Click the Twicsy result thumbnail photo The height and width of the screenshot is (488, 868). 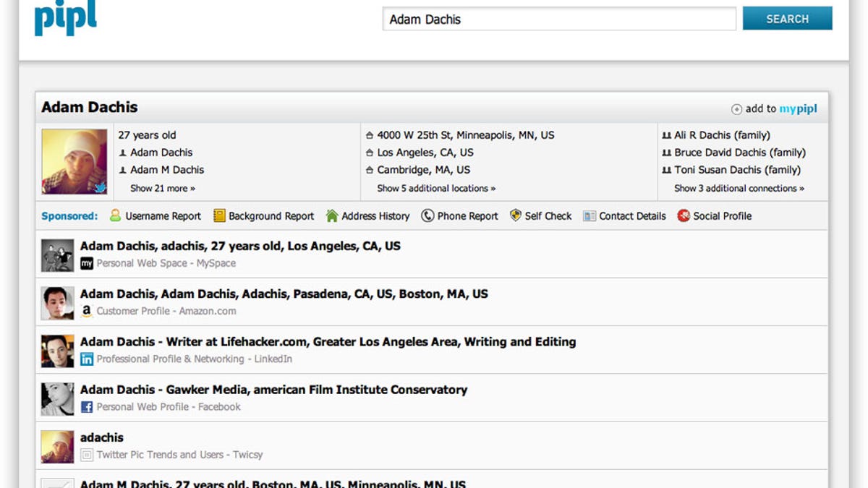point(58,447)
